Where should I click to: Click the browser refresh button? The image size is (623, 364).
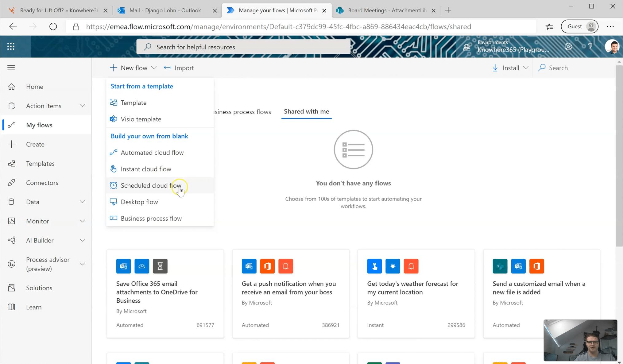(x=53, y=27)
